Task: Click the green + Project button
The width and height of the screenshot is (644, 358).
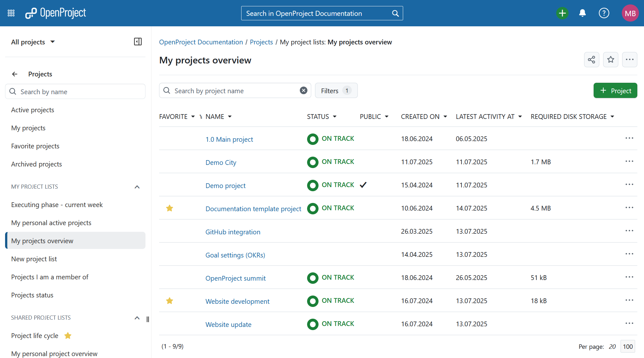Action: [615, 91]
